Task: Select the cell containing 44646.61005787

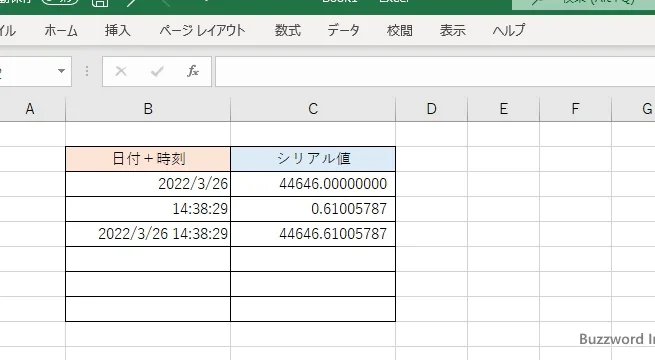Action: [313, 234]
